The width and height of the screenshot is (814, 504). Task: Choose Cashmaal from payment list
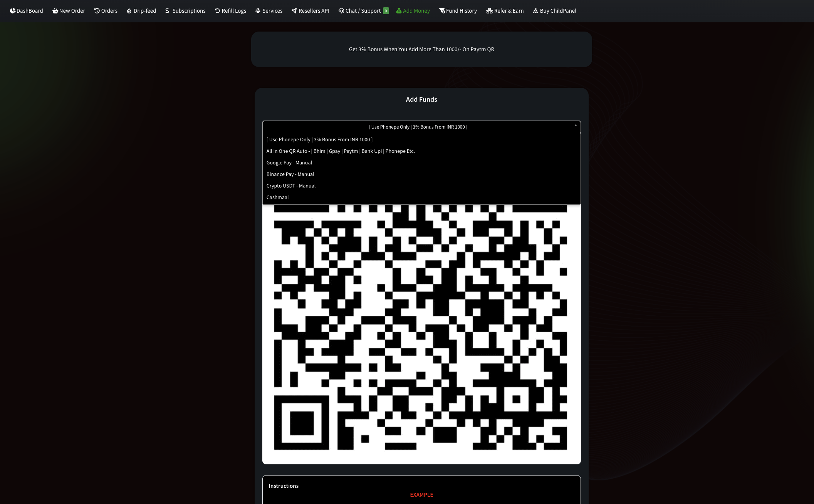pyautogui.click(x=277, y=198)
